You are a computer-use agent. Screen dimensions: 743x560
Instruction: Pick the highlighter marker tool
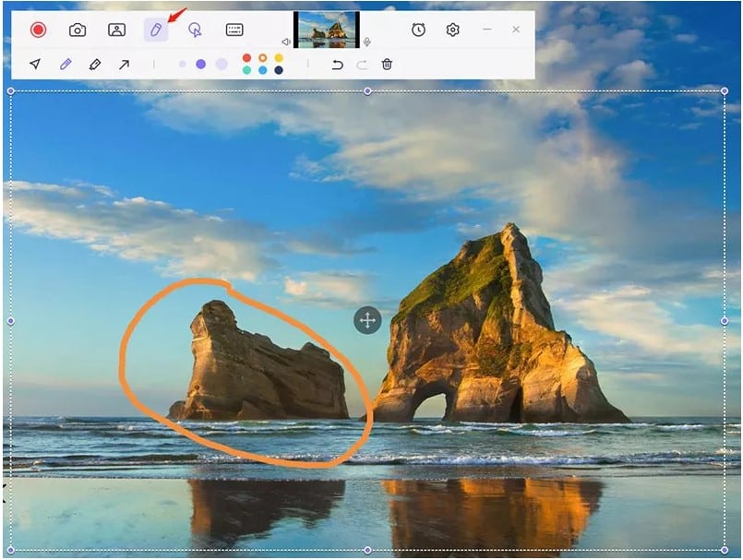94,65
